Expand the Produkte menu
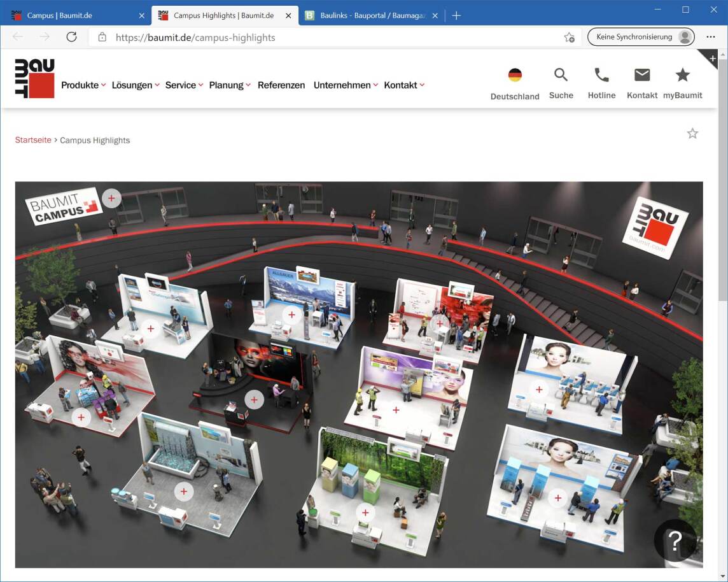 click(x=83, y=85)
